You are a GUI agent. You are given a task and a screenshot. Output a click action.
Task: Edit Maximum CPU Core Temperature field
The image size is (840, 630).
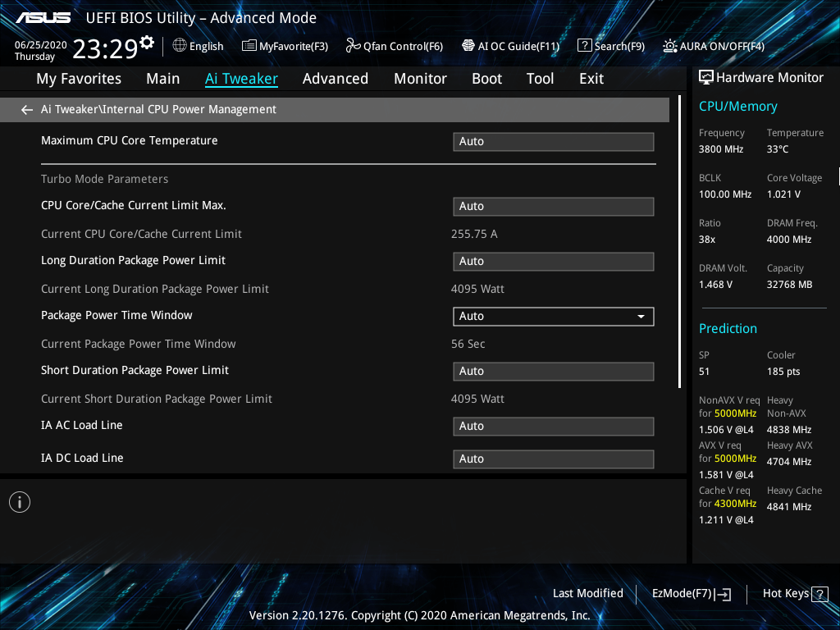point(554,141)
